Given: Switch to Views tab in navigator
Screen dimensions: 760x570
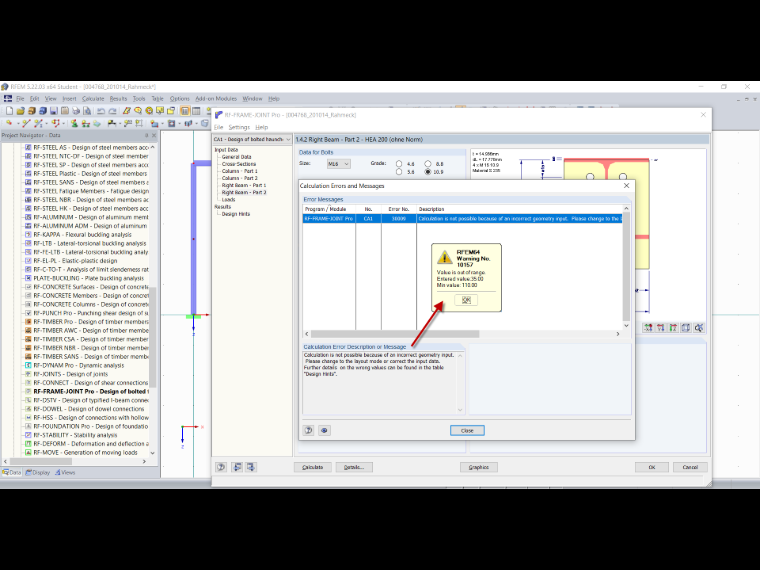Looking at the screenshot, I should [65, 472].
